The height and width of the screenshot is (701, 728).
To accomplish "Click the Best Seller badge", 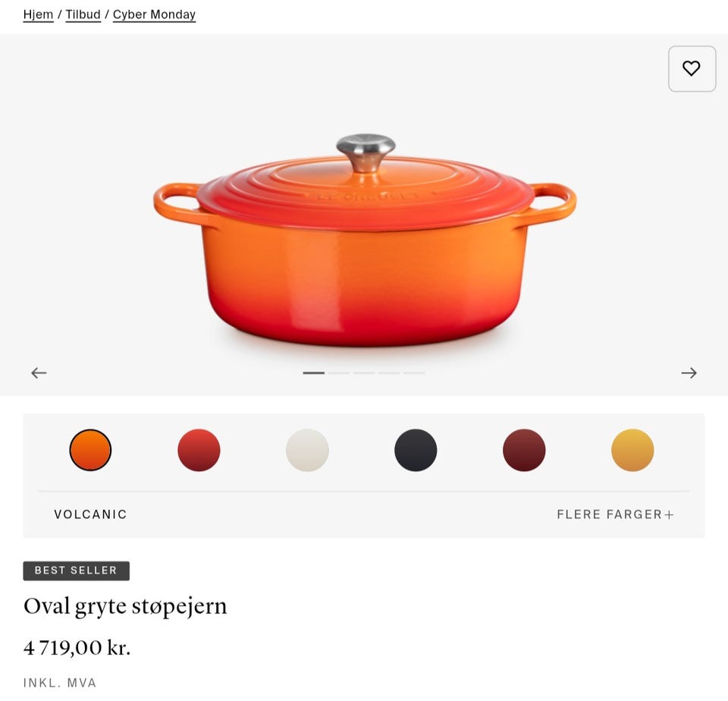I will (x=76, y=571).
